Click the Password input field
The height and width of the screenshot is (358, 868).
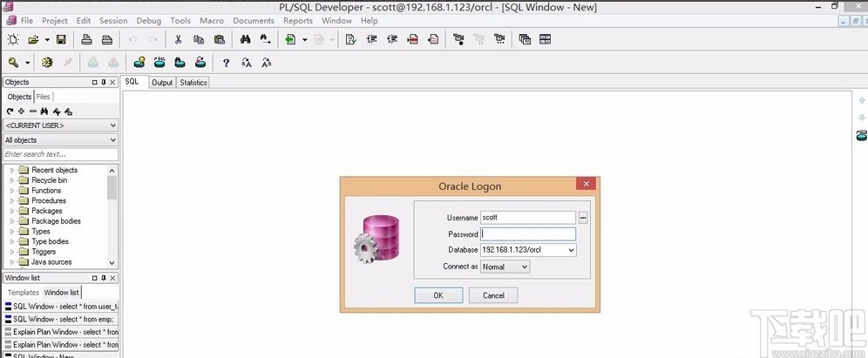point(528,234)
